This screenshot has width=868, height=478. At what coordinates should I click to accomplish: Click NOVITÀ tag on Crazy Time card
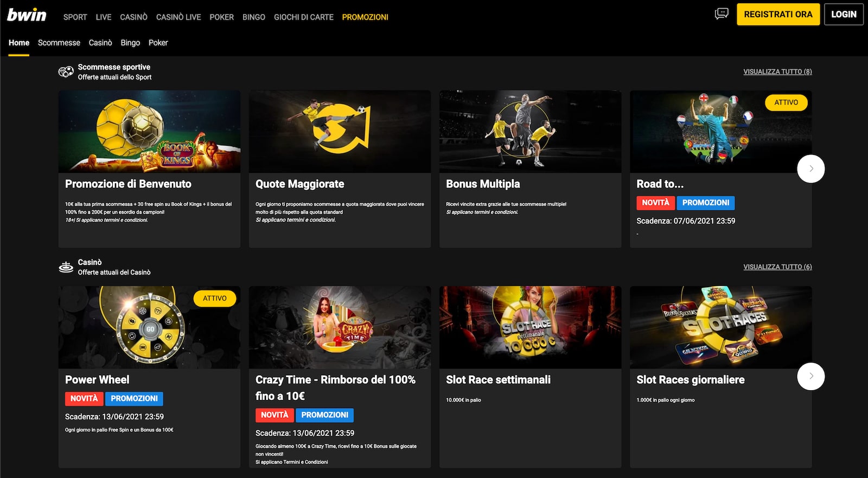click(275, 415)
